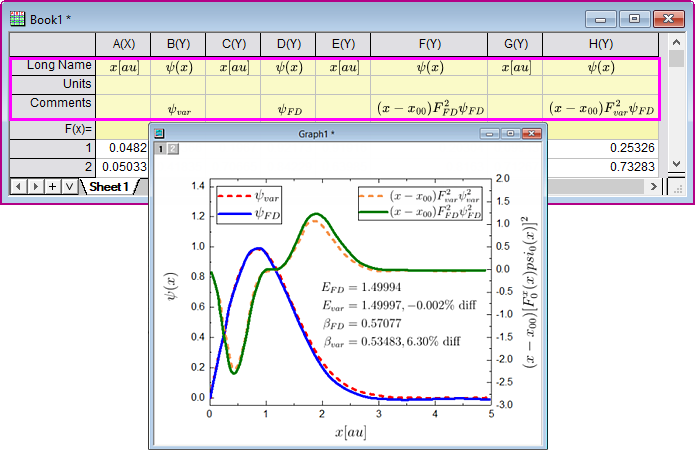Click the Long Name row header

click(53, 66)
